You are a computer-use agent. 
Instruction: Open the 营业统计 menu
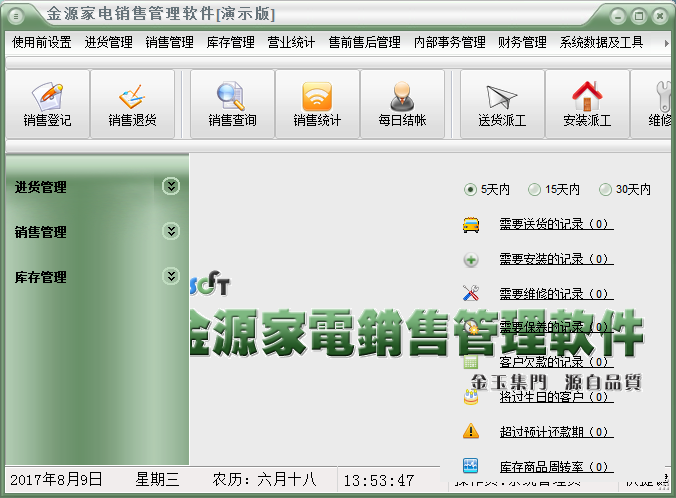coord(291,42)
